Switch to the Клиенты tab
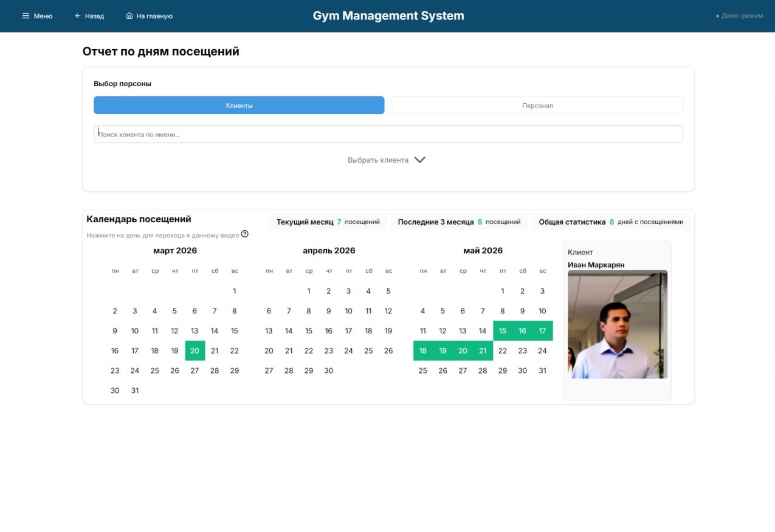 [239, 105]
